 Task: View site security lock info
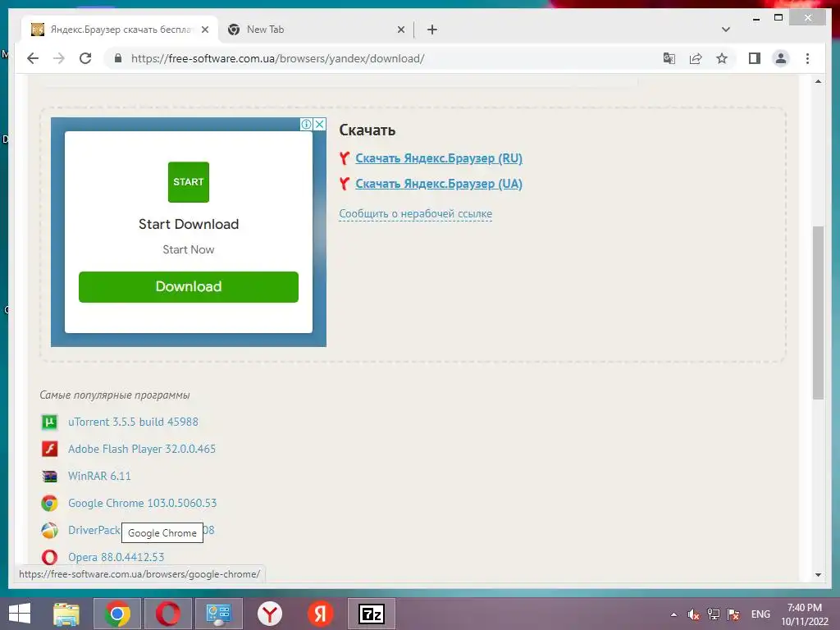[118, 58]
